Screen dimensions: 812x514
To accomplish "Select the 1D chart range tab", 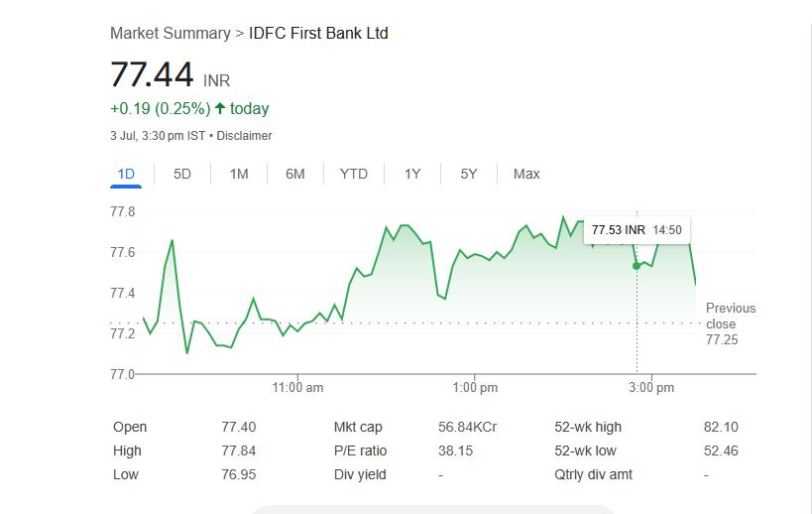I will (126, 174).
